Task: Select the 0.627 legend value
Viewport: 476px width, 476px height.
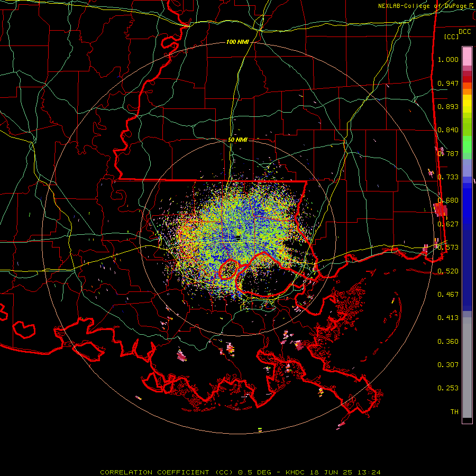Action: click(x=448, y=224)
